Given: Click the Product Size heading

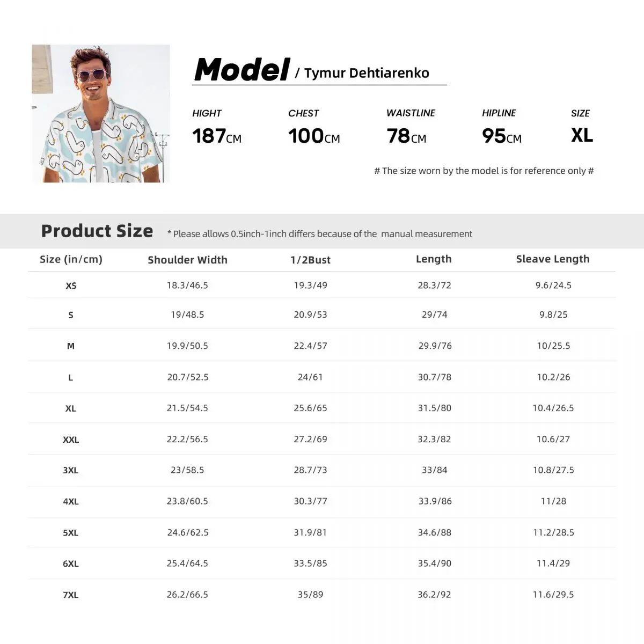Looking at the screenshot, I should [97, 231].
